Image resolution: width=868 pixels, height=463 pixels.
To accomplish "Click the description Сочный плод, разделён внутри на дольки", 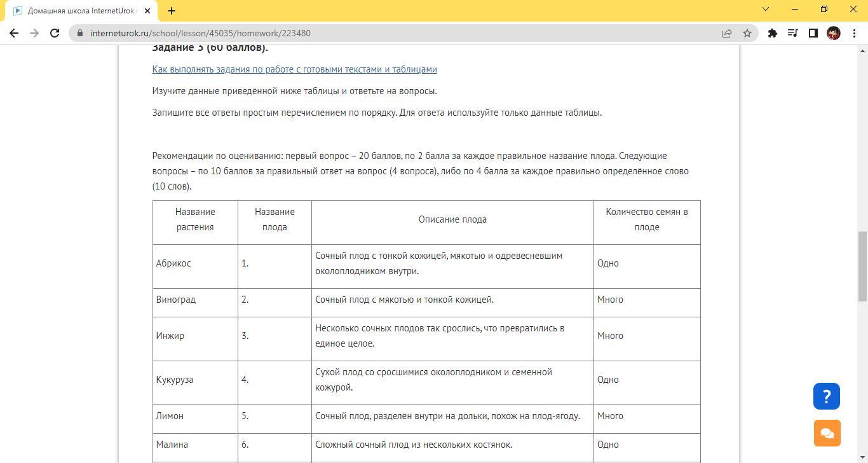I will [x=447, y=416].
